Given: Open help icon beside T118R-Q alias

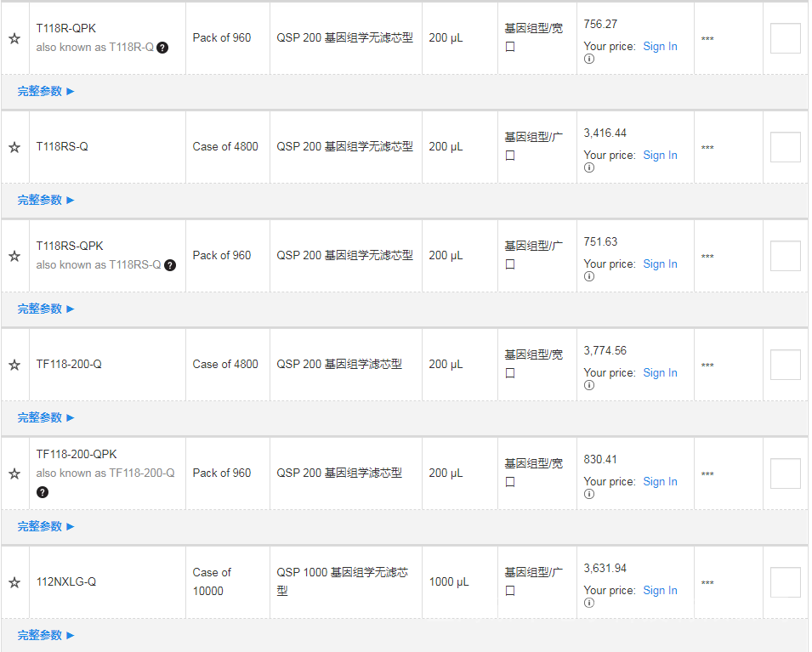Looking at the screenshot, I should (162, 48).
